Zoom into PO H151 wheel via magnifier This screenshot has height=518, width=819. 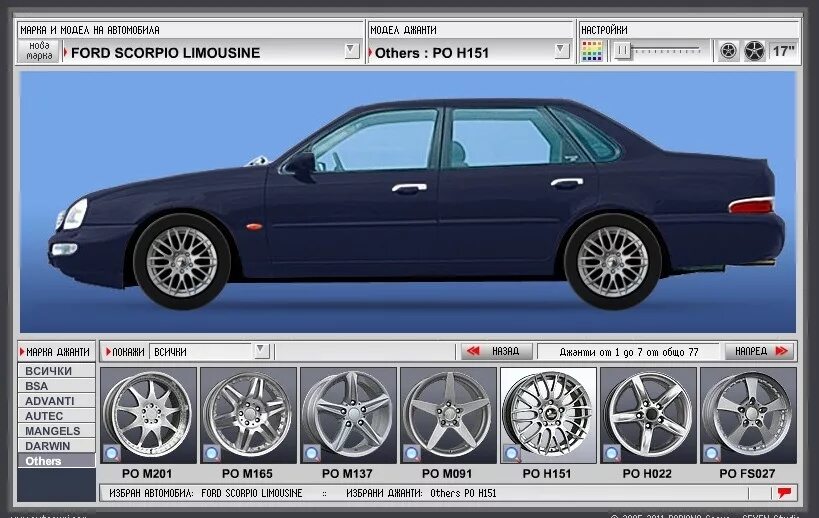click(x=512, y=453)
